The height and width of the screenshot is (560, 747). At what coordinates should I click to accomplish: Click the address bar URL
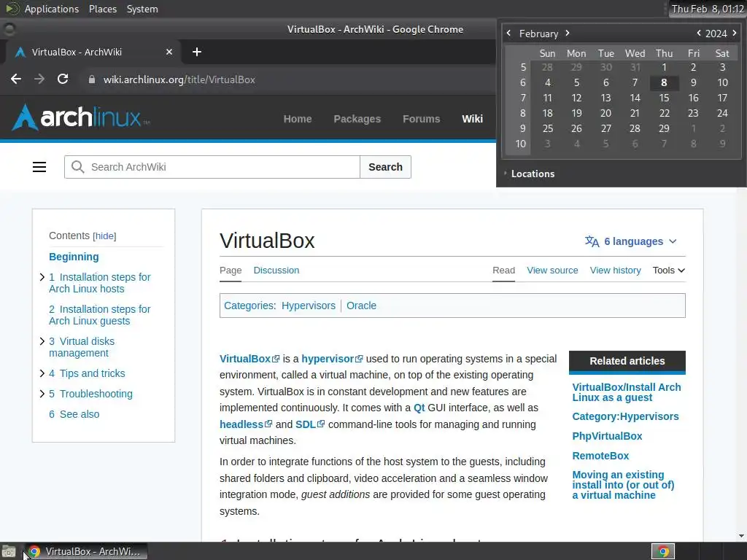pyautogui.click(x=179, y=79)
